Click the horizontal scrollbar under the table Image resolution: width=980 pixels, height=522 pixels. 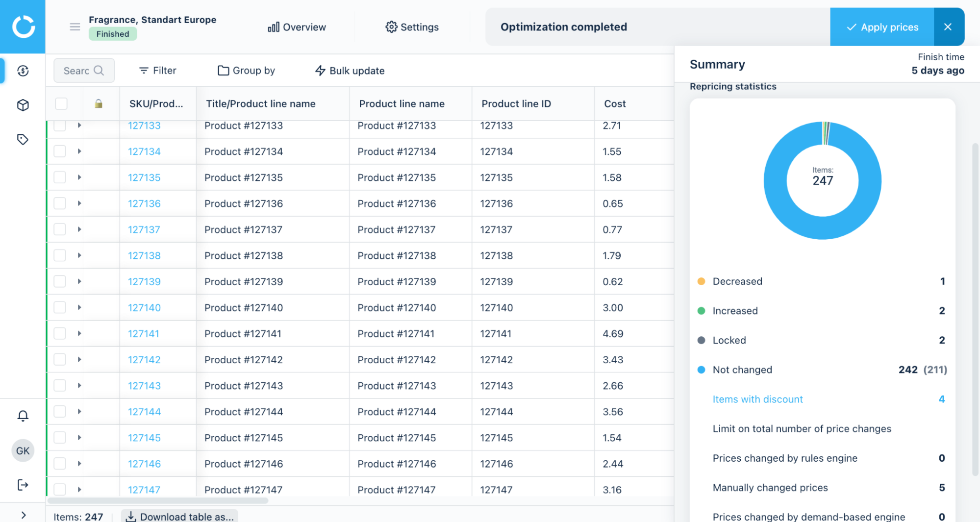[158, 501]
